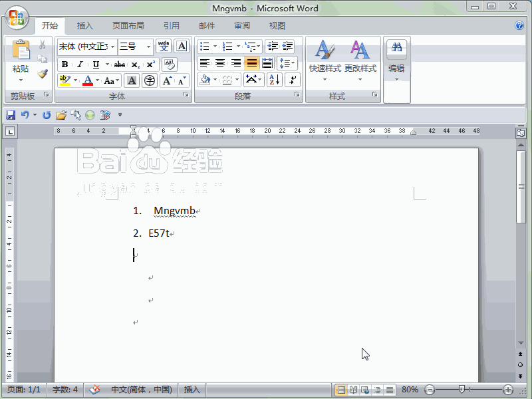
Task: Click the Clear Formatting icon
Action: pyautogui.click(x=170, y=64)
